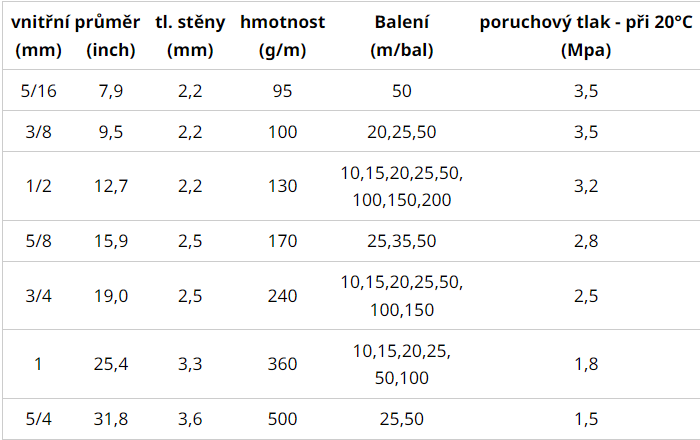Select the 25,4 inch value cell

tap(111, 364)
